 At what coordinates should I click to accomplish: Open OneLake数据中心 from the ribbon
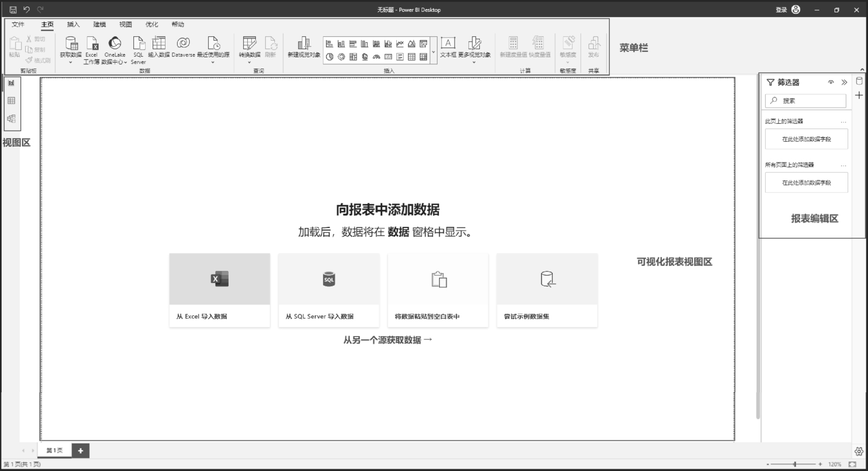coord(115,50)
